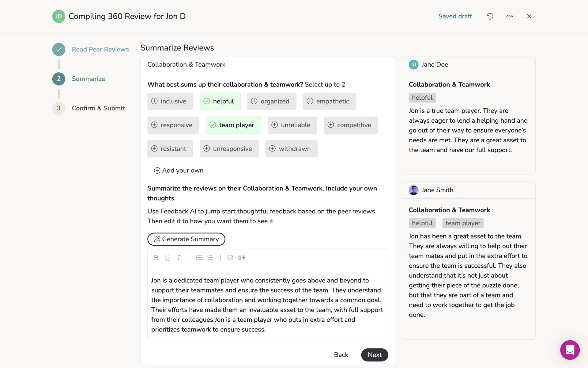Click inside the summary text editor

click(267, 305)
